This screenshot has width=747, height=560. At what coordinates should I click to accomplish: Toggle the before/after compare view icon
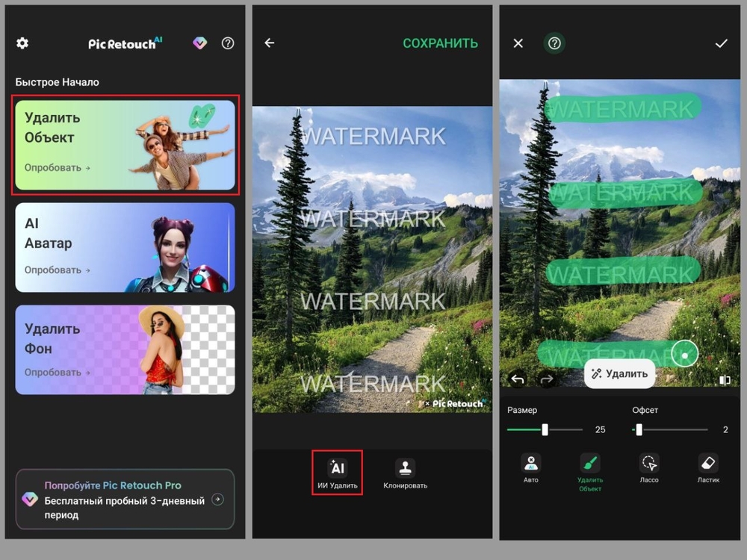724,380
